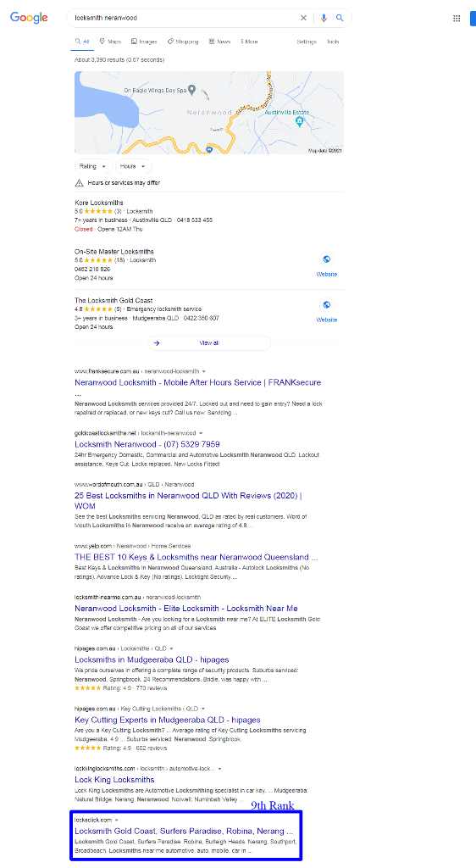The image size is (476, 868).
Task: Open the Lock King Locksmiths result
Action: (x=114, y=780)
